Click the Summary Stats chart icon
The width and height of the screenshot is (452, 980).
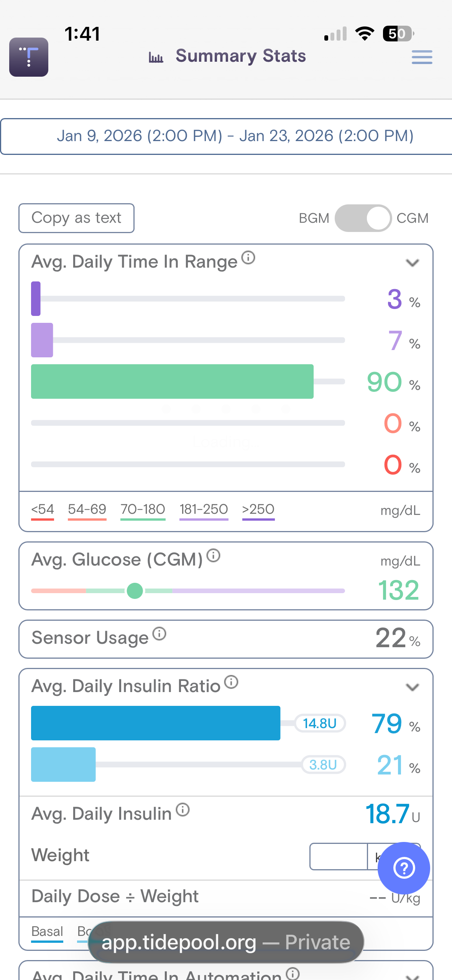(156, 58)
